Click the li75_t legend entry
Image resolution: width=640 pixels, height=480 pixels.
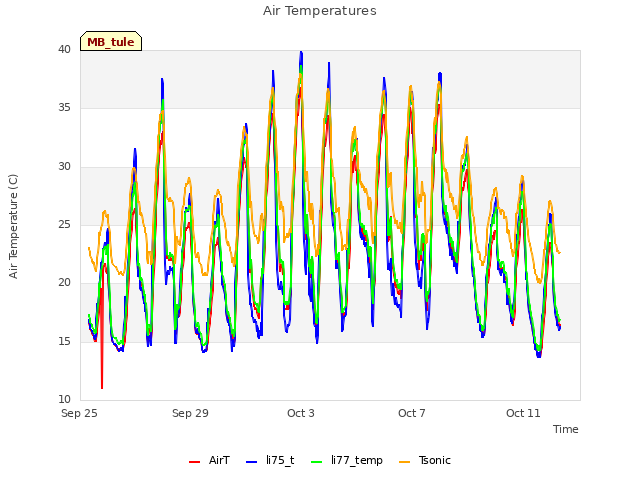(270, 460)
